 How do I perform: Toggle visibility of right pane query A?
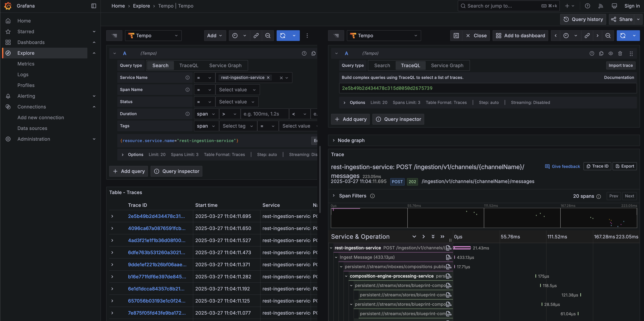click(x=611, y=53)
